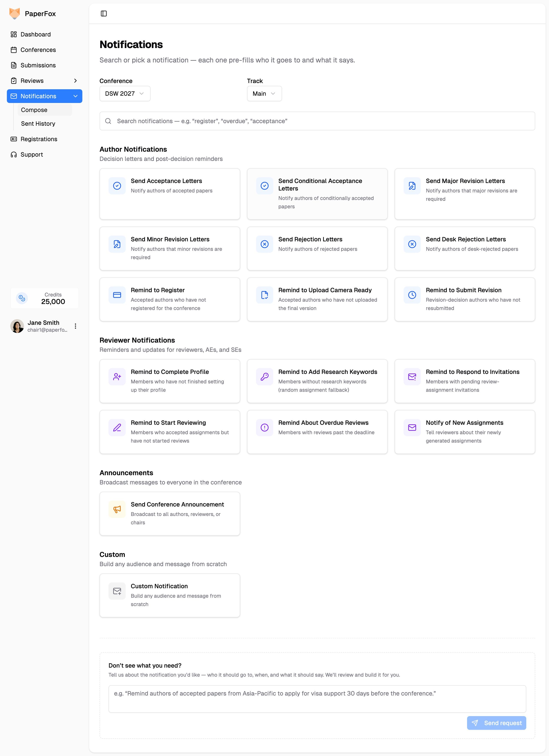The image size is (549, 756).
Task: Go to Registrations in the sidebar
Action: click(39, 139)
